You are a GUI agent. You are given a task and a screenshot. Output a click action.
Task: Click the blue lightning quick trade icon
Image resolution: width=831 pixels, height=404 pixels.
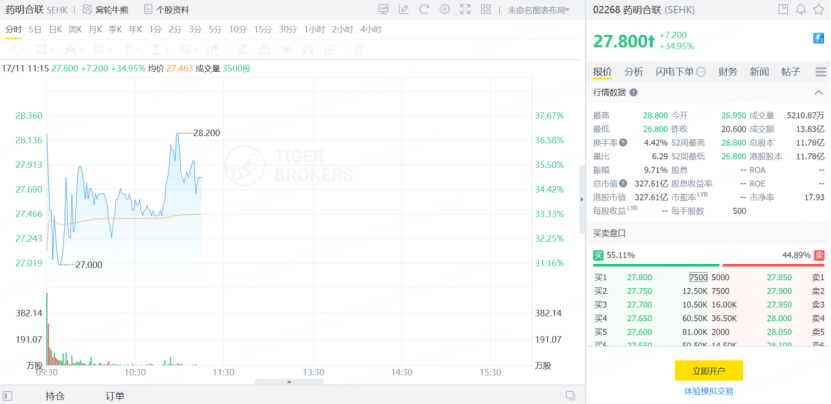coord(818,38)
